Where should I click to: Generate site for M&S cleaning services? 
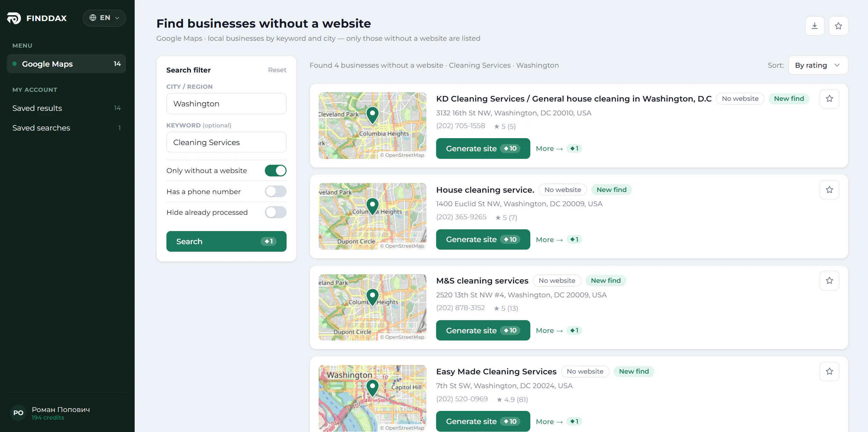point(483,330)
